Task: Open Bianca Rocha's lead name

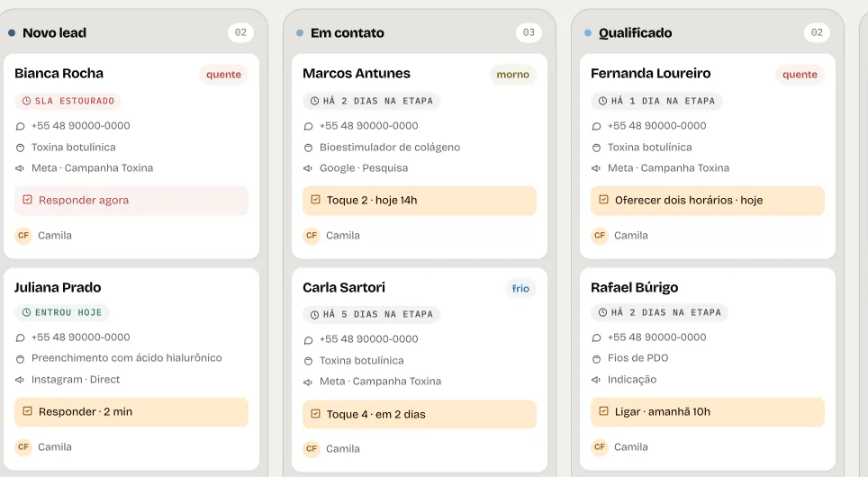Action: click(59, 74)
